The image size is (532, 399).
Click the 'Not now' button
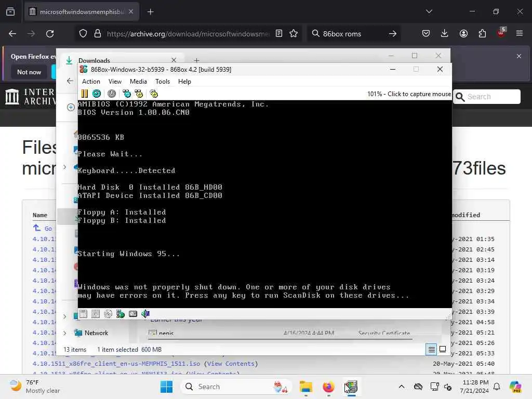coord(29,72)
